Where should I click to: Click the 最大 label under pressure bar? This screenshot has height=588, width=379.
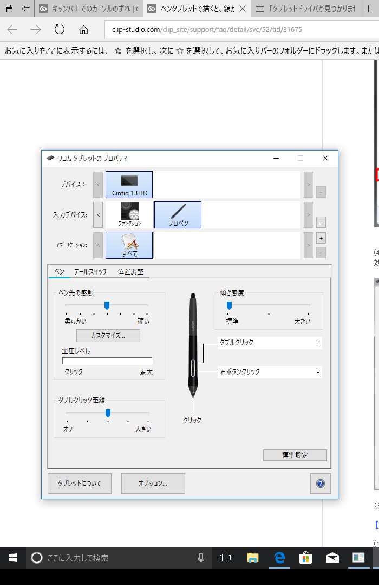(x=146, y=371)
